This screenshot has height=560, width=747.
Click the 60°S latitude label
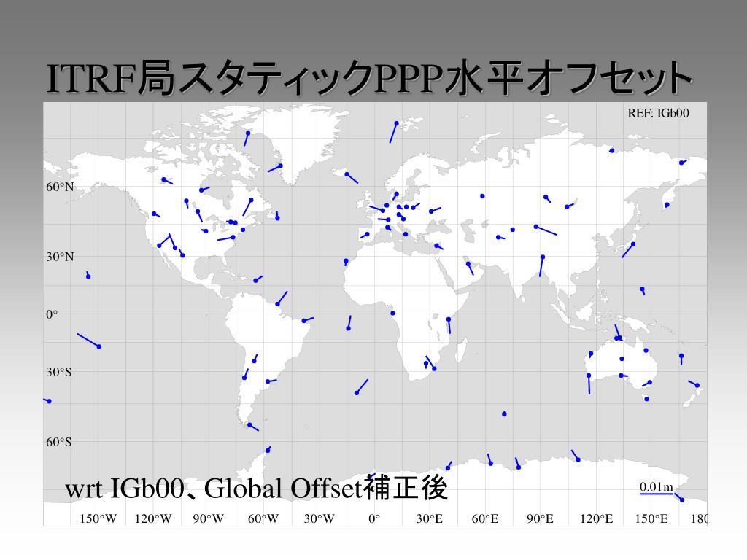pyautogui.click(x=58, y=442)
